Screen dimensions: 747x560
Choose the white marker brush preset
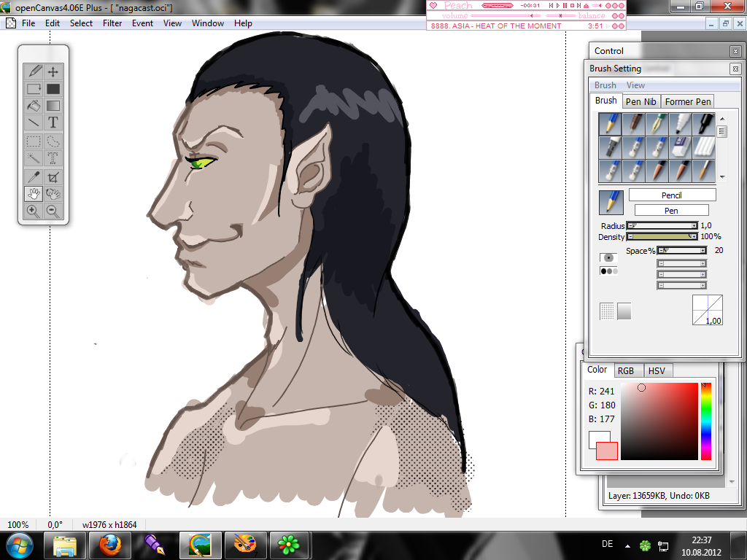coord(681,124)
